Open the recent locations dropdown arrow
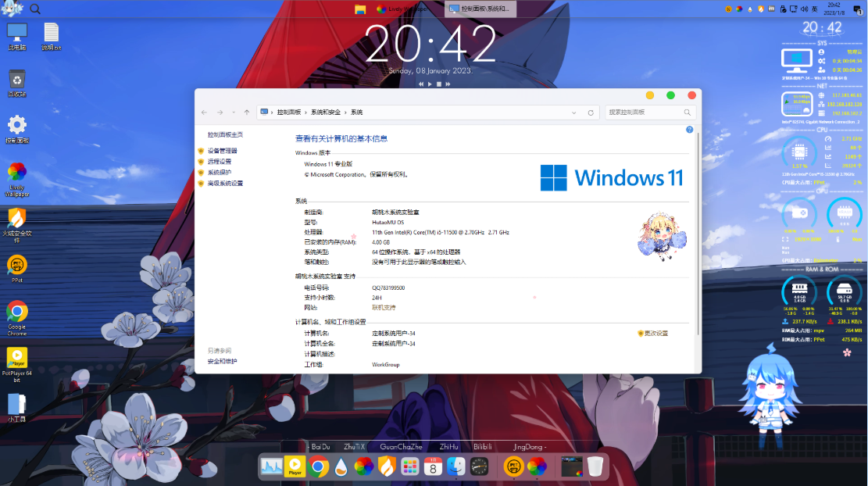The height and width of the screenshot is (486, 868). point(234,113)
